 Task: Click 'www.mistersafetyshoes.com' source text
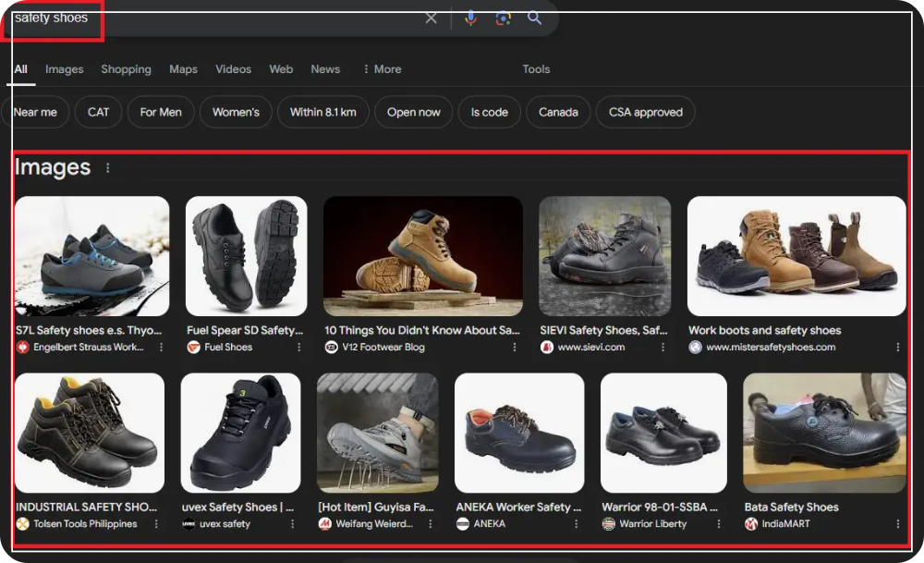[771, 348]
